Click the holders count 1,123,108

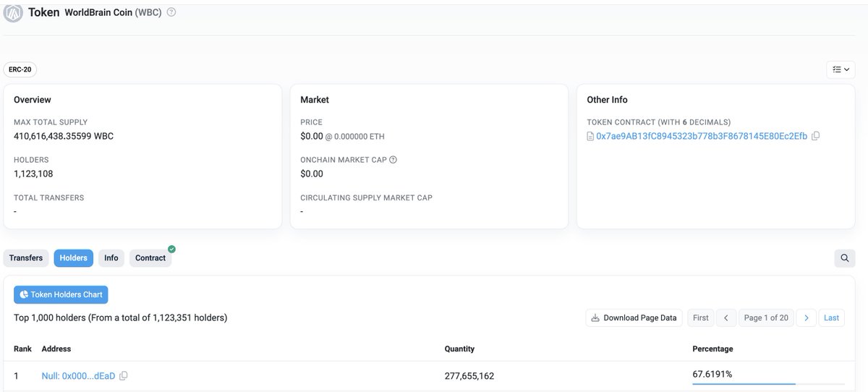point(33,174)
